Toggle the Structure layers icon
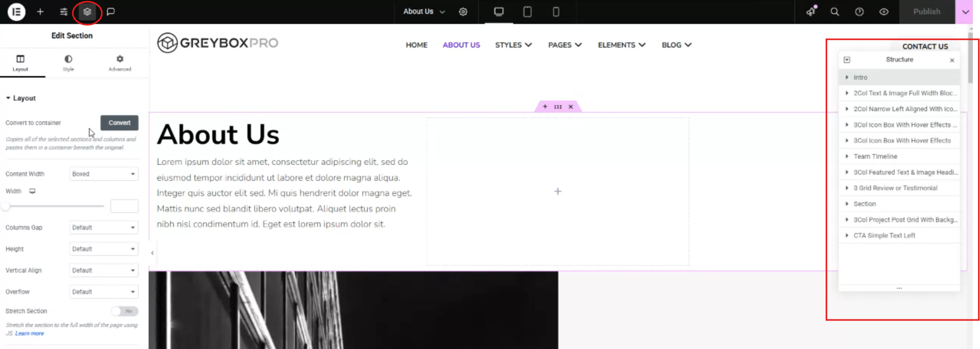The width and height of the screenshot is (980, 349). pos(87,12)
